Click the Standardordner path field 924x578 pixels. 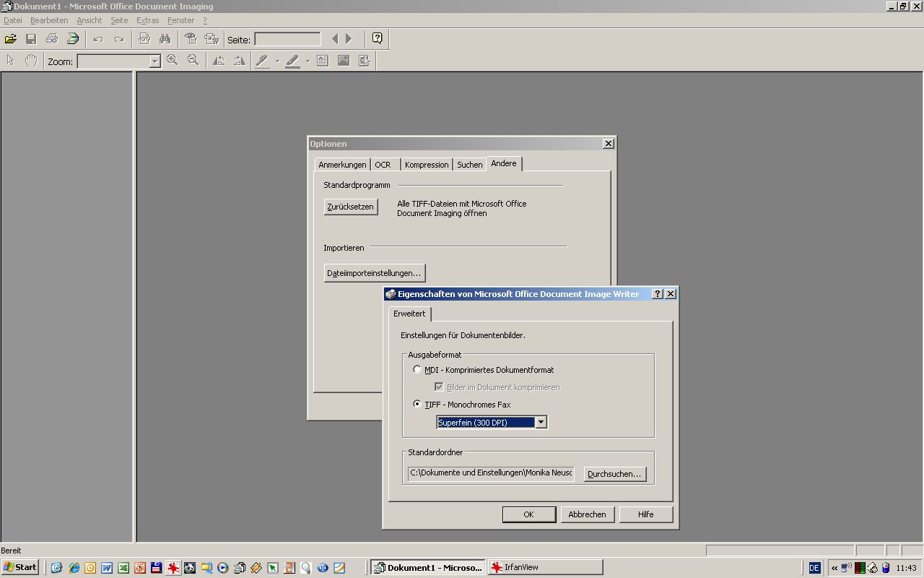click(491, 473)
